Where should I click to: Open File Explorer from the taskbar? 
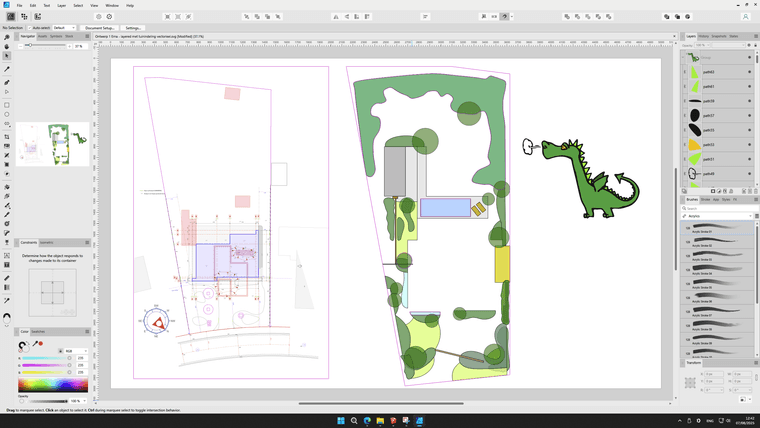click(x=380, y=421)
